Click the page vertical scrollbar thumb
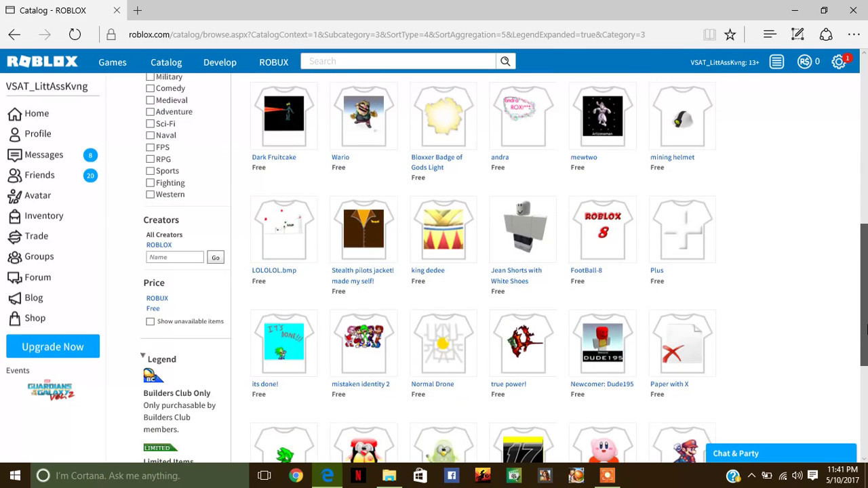868x488 pixels. pos(864,295)
